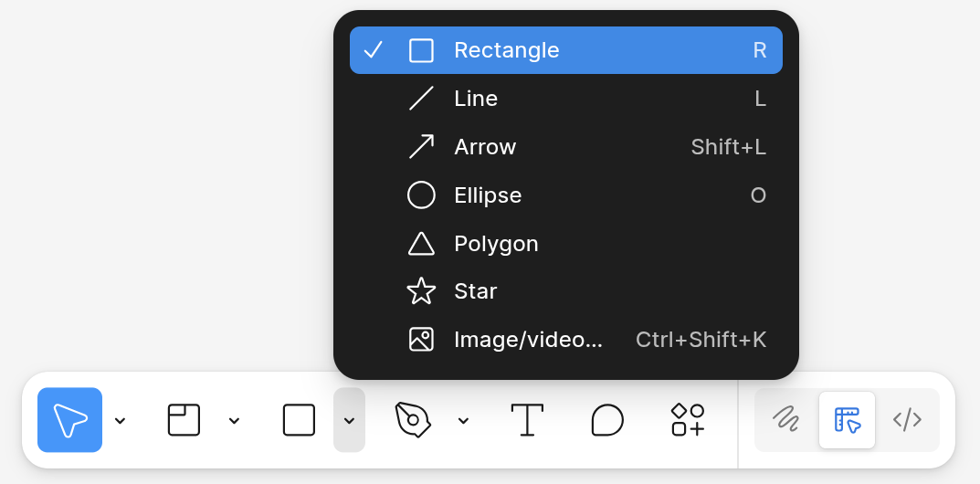Image resolution: width=980 pixels, height=484 pixels.
Task: Open the Pen tools dropdown chevron
Action: [463, 420]
